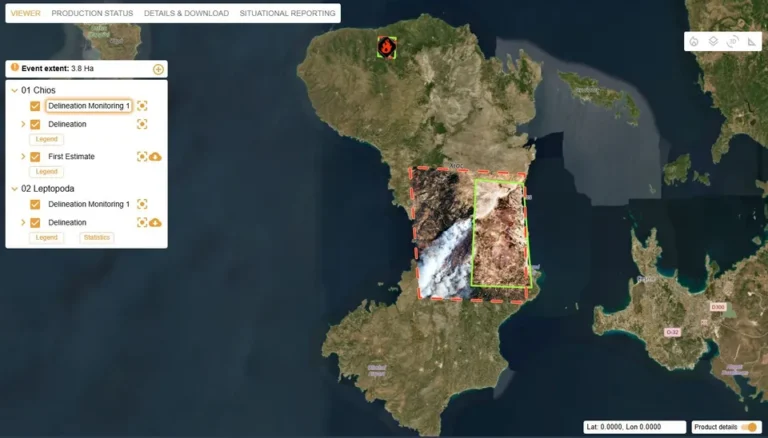The height and width of the screenshot is (438, 768).
Task: Zoom to extent of First Estimate layer
Action: click(x=142, y=157)
